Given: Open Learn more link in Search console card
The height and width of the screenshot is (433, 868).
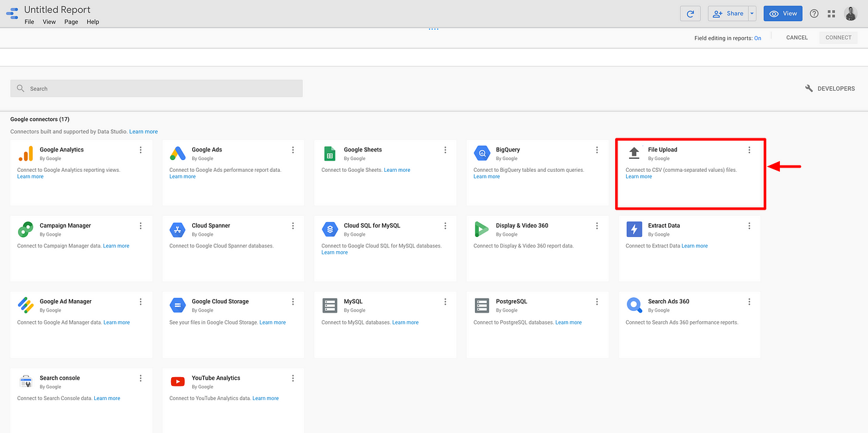Looking at the screenshot, I should 107,398.
